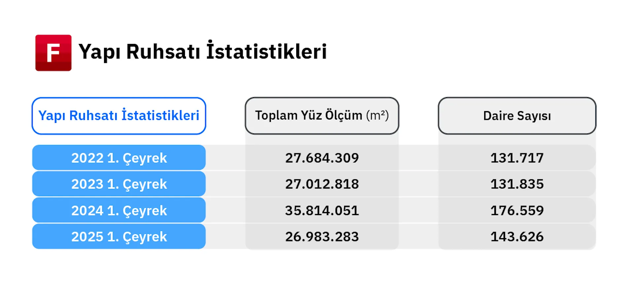Click the value 27.012.818
Screen dimensions: 644x286
[322, 184]
